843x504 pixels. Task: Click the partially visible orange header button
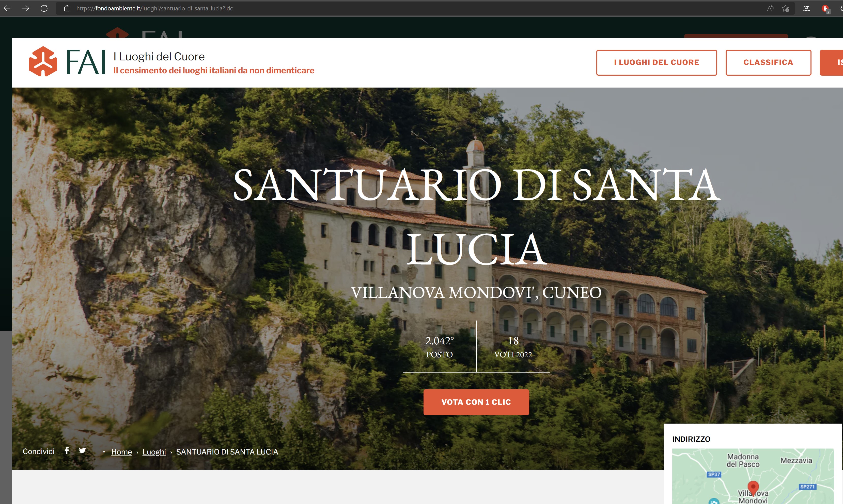pyautogui.click(x=832, y=62)
